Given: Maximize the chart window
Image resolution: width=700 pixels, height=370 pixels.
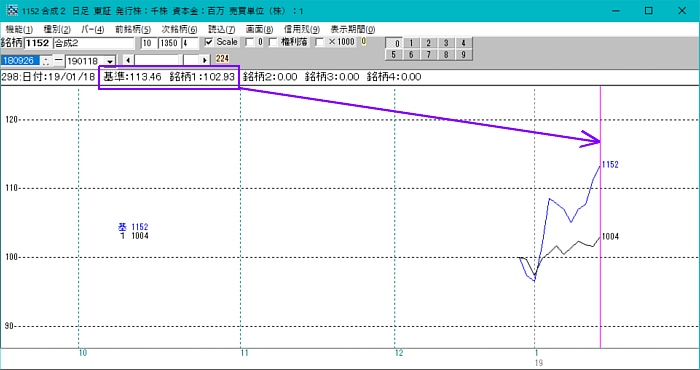Looking at the screenshot, I should point(649,11).
